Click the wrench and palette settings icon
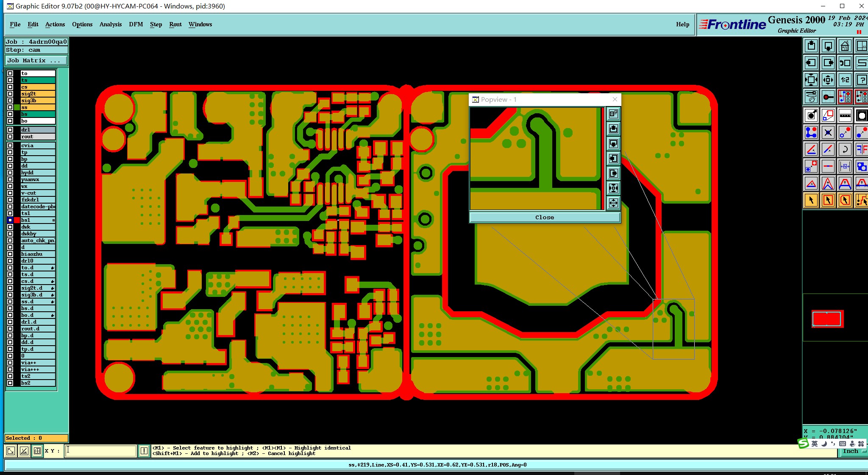868x475 pixels. pos(811,97)
